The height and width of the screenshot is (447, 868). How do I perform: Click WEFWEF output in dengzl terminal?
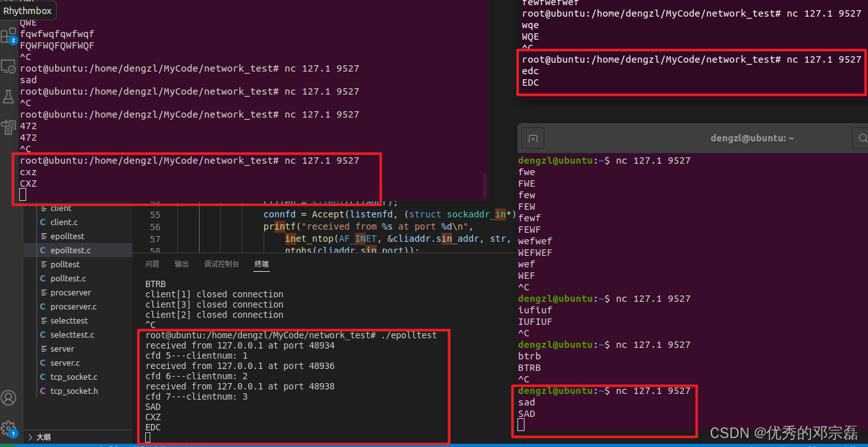(x=535, y=253)
